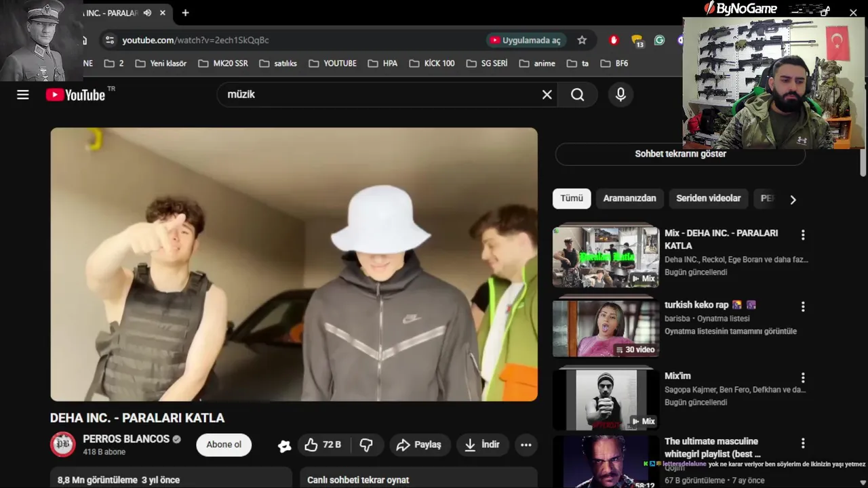Image resolution: width=868 pixels, height=488 pixels.
Task: Select the Seriden videolar filter chip
Action: tap(709, 199)
